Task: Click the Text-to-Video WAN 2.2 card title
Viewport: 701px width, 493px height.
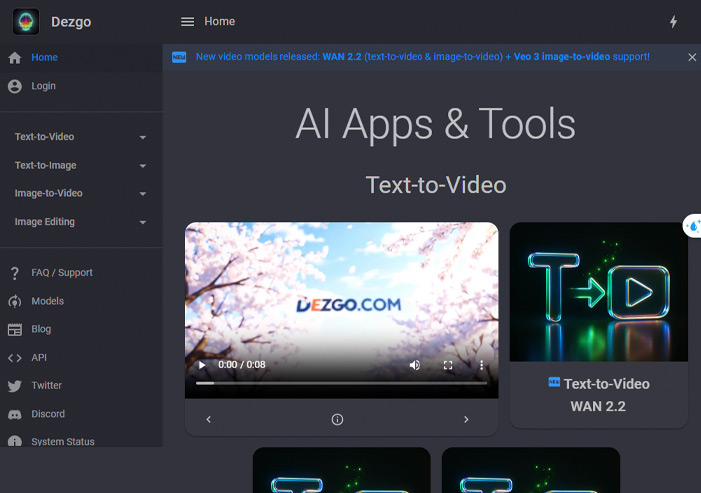Action: pyautogui.click(x=599, y=395)
